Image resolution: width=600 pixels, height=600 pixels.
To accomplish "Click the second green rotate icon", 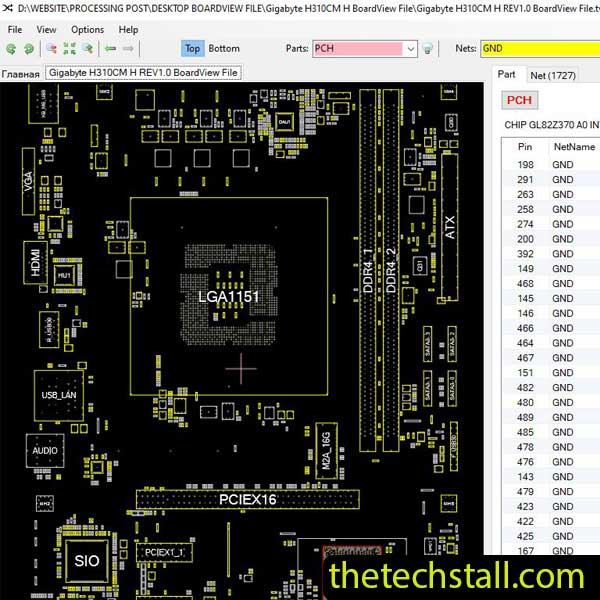I will 28,48.
